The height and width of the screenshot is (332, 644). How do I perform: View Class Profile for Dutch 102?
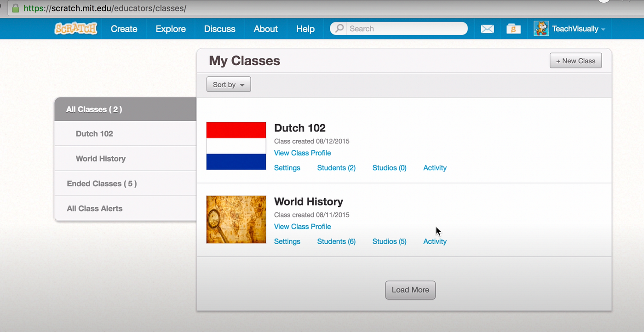tap(303, 153)
